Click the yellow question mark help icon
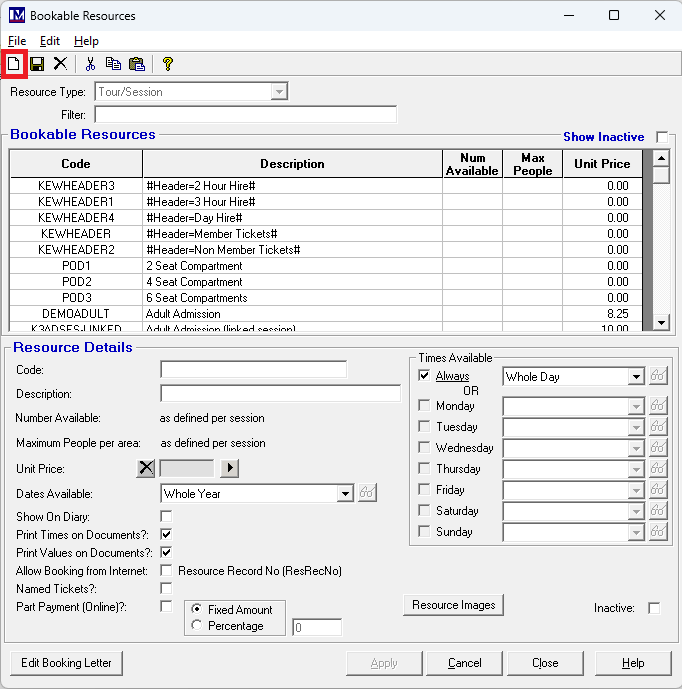682x691 pixels. (167, 64)
